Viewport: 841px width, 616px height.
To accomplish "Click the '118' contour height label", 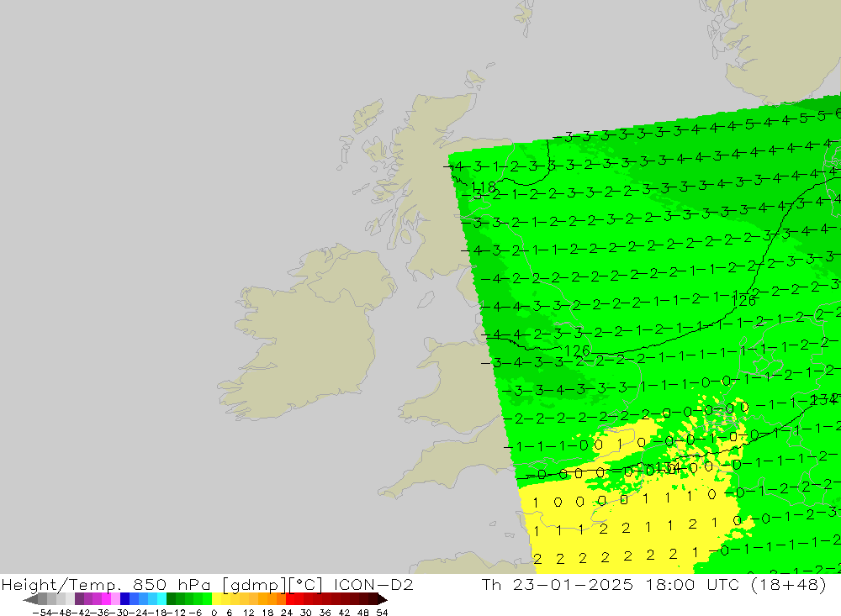I will 484,187.
